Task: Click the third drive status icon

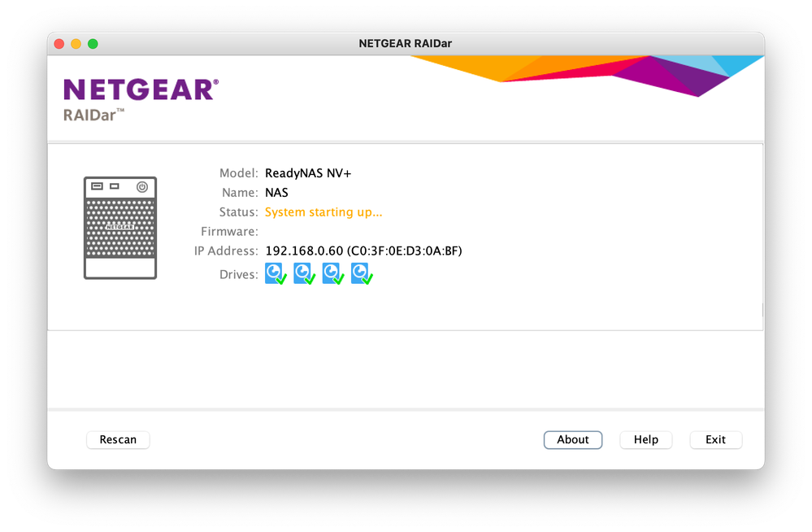Action: coord(332,273)
